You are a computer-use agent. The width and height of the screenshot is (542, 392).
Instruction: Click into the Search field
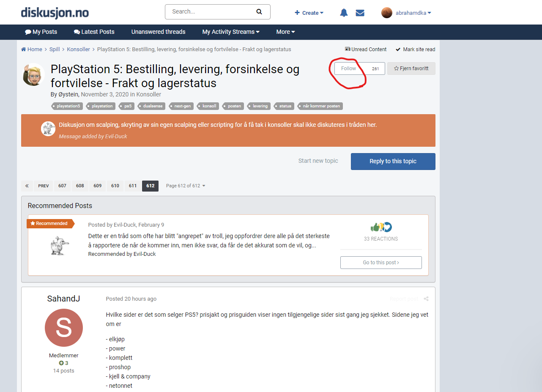click(211, 12)
